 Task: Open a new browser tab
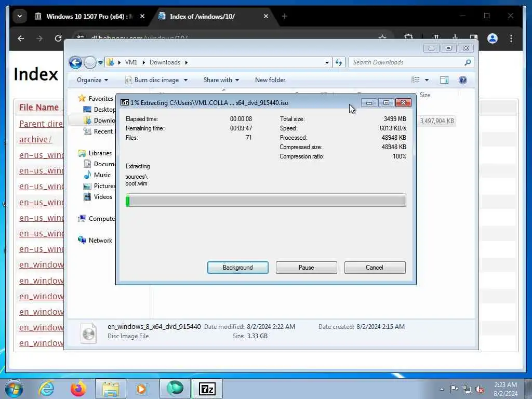(x=284, y=16)
